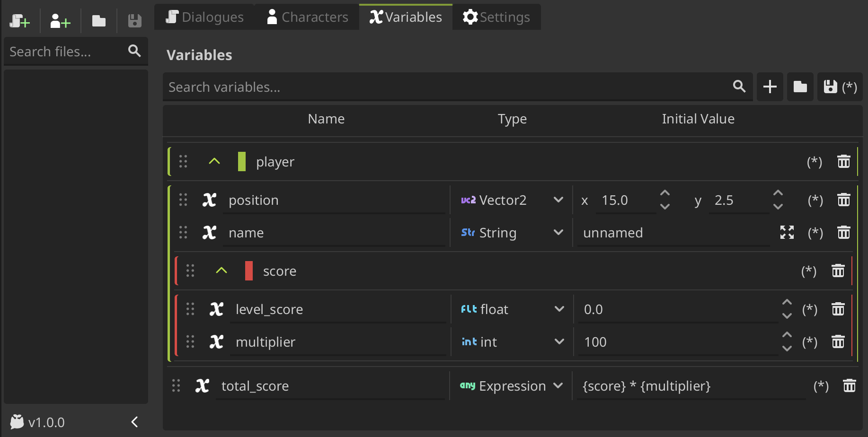Viewport: 868px width, 437px height.
Task: Create a variable group via the folder icon
Action: pyautogui.click(x=800, y=87)
